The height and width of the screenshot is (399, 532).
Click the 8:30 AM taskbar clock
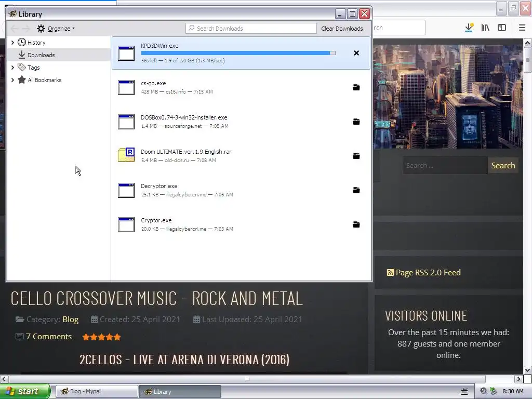pos(513,391)
